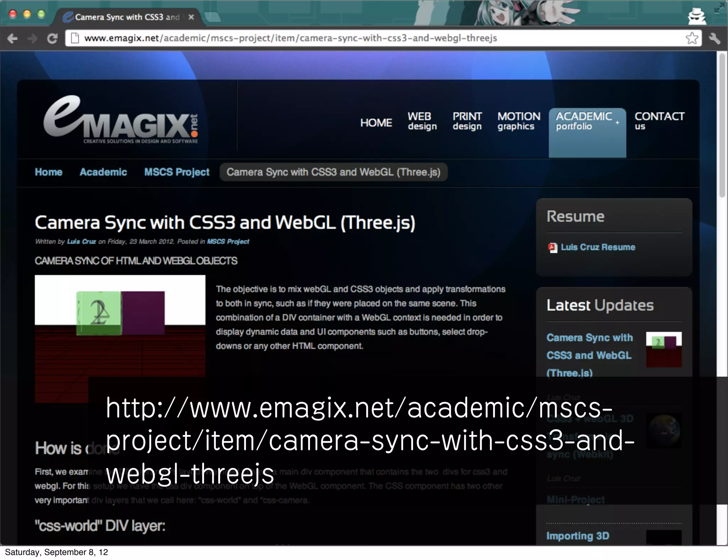
Task: Expand the Academic portfolio plus indicator
Action: click(x=617, y=122)
